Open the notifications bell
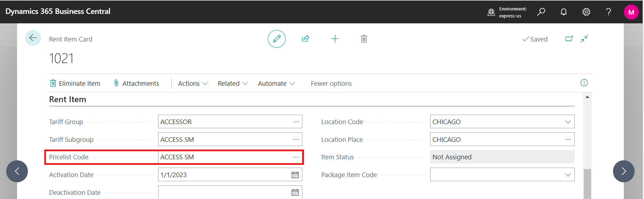The width and height of the screenshot is (644, 199). (564, 12)
